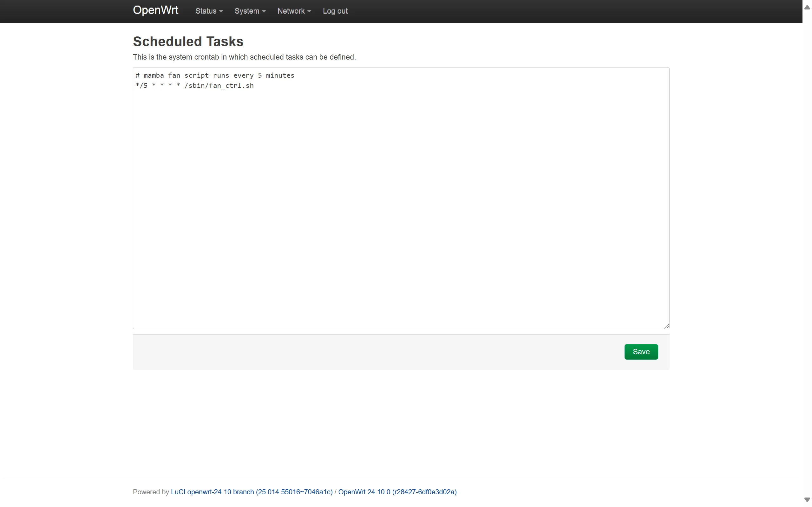Click the scrollbar down arrow
This screenshot has height=507, width=812.
click(x=807, y=500)
